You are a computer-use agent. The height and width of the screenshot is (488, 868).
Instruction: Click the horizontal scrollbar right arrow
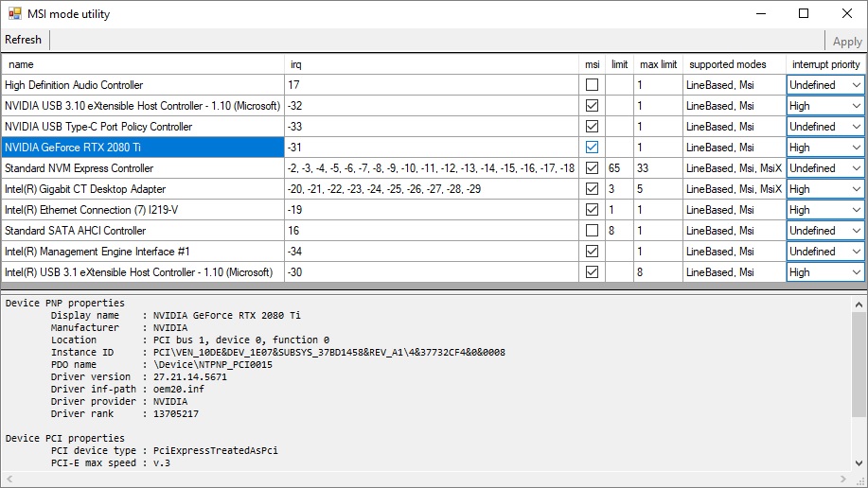(843, 479)
